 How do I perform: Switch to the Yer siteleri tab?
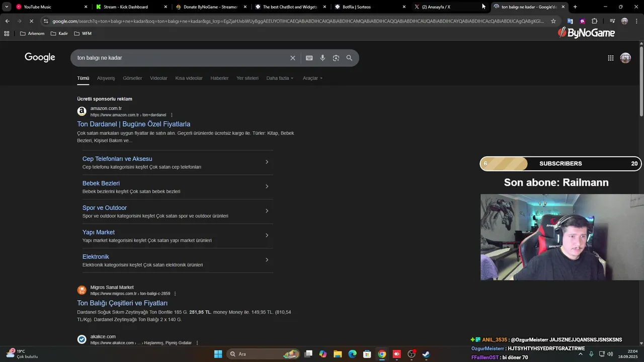(x=248, y=78)
